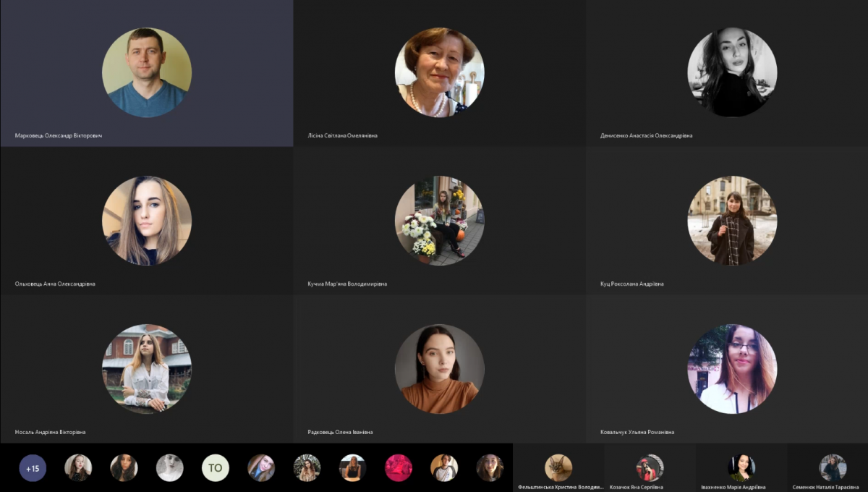Select Лісіна Світлана Омелянівна's profile photo
The width and height of the screenshot is (868, 492).
coord(439,72)
